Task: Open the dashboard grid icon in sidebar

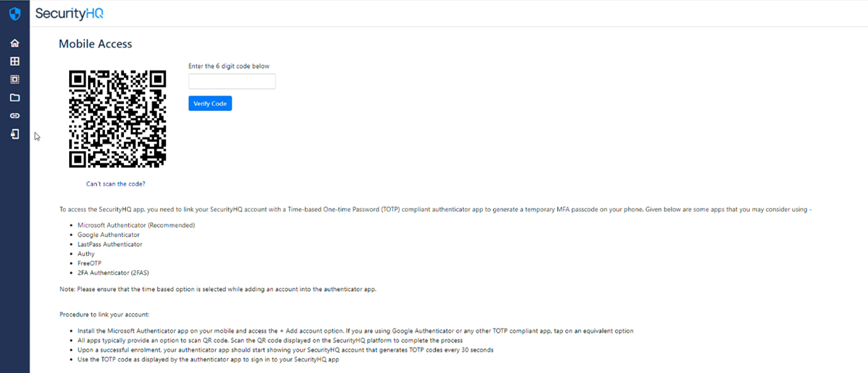Action: pyautogui.click(x=14, y=62)
